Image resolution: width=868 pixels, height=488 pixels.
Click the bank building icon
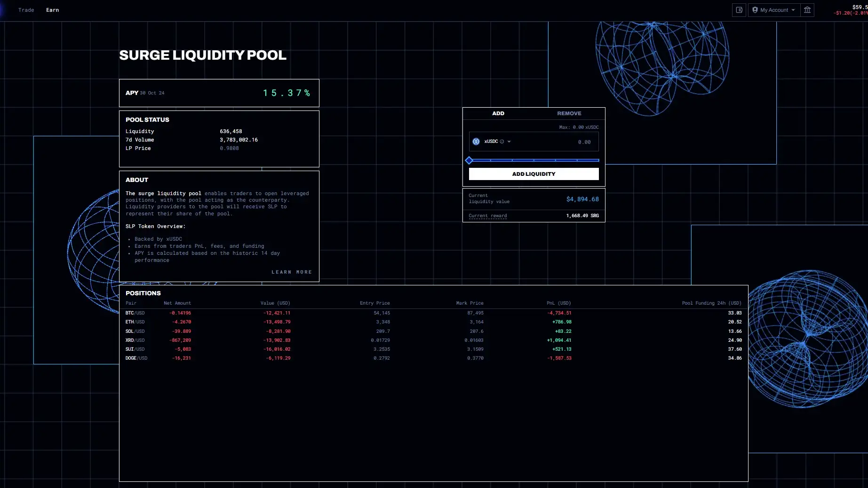point(807,10)
